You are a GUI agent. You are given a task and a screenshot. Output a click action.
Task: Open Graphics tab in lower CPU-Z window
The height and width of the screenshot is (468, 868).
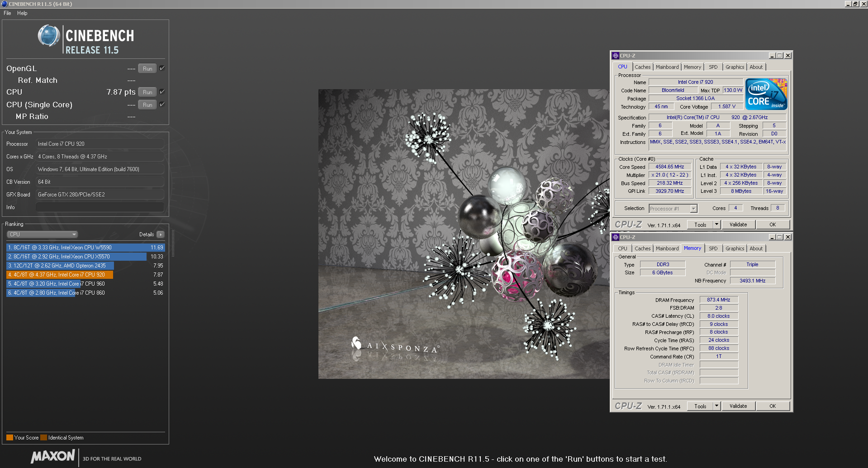[x=735, y=248]
